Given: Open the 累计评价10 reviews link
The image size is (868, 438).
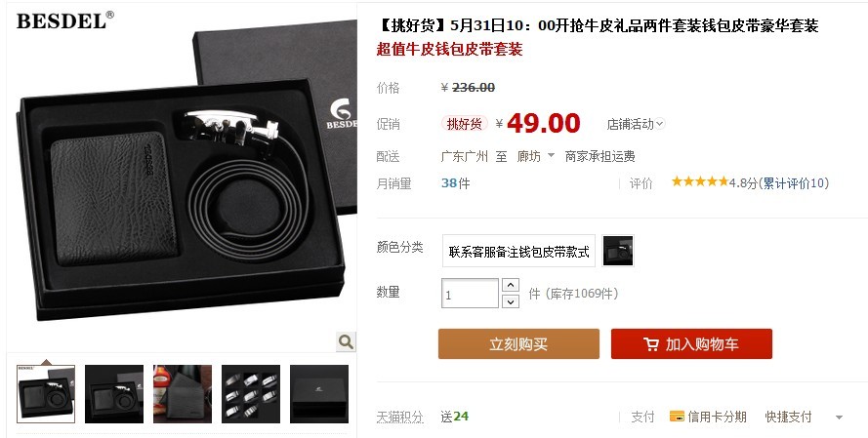Looking at the screenshot, I should click(795, 183).
